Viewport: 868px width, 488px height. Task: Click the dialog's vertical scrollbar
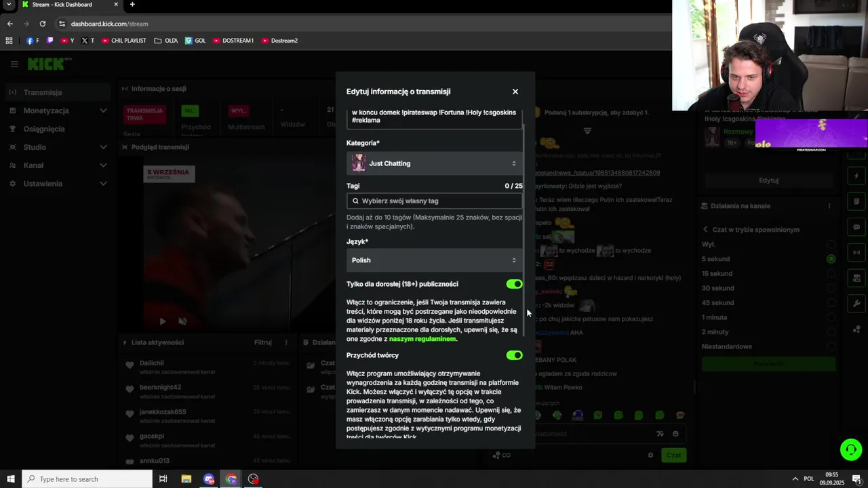click(525, 230)
